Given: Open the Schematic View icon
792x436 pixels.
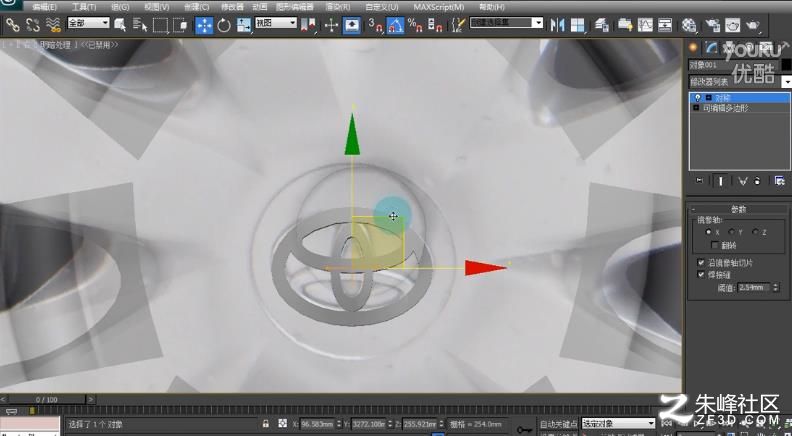Looking at the screenshot, I should coord(665,25).
